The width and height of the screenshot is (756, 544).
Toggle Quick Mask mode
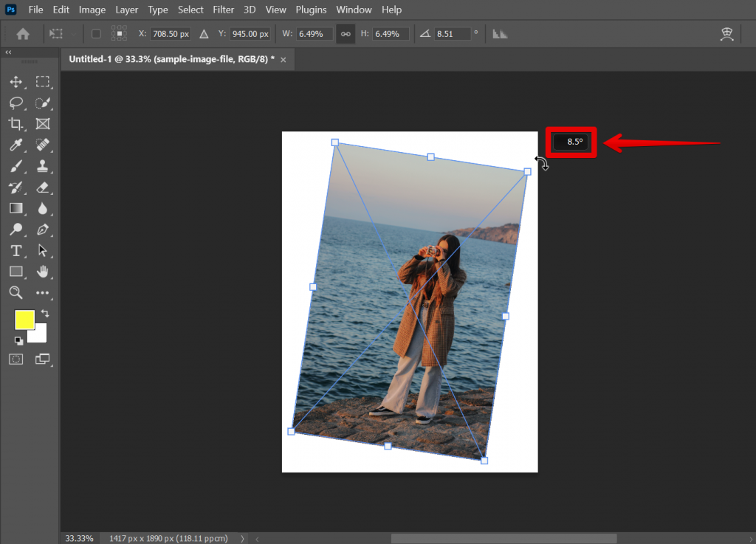tap(16, 359)
